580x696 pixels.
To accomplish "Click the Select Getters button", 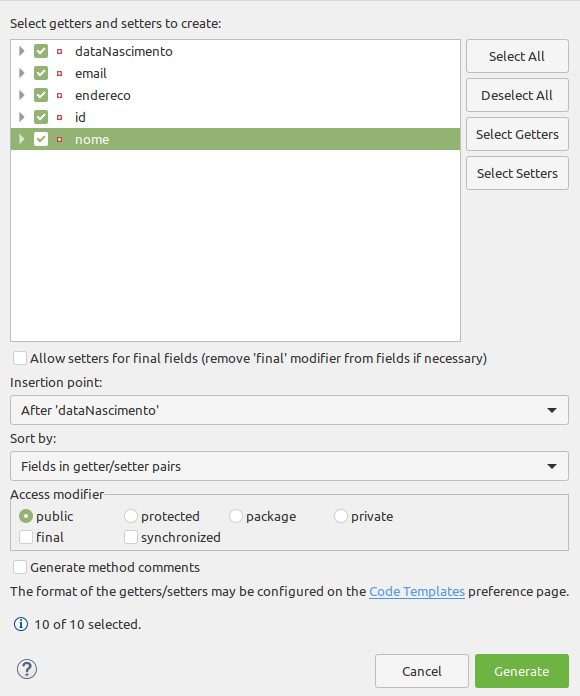I will click(x=517, y=134).
